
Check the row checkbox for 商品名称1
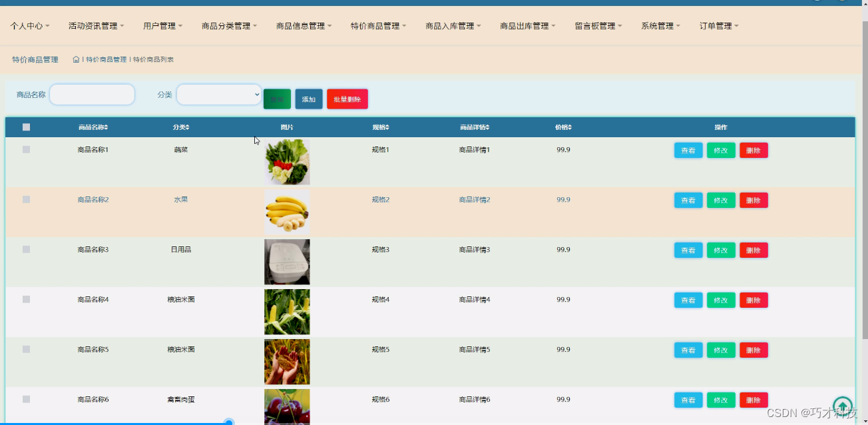click(26, 149)
